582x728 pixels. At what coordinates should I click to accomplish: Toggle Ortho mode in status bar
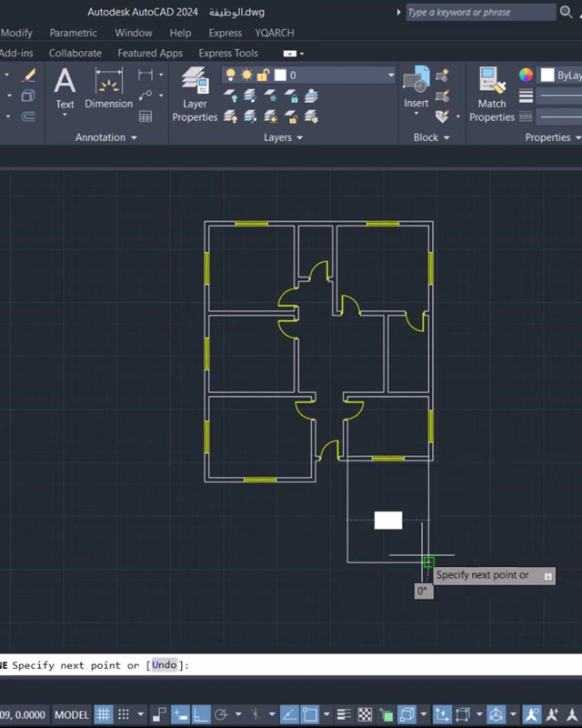click(201, 714)
